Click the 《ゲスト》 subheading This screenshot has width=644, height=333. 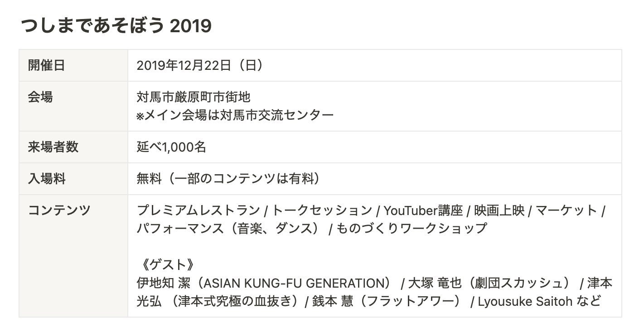[x=162, y=264]
